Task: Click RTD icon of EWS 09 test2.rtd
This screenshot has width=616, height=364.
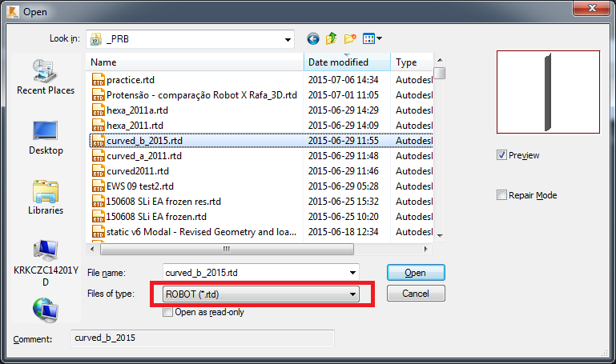Action: pos(99,186)
